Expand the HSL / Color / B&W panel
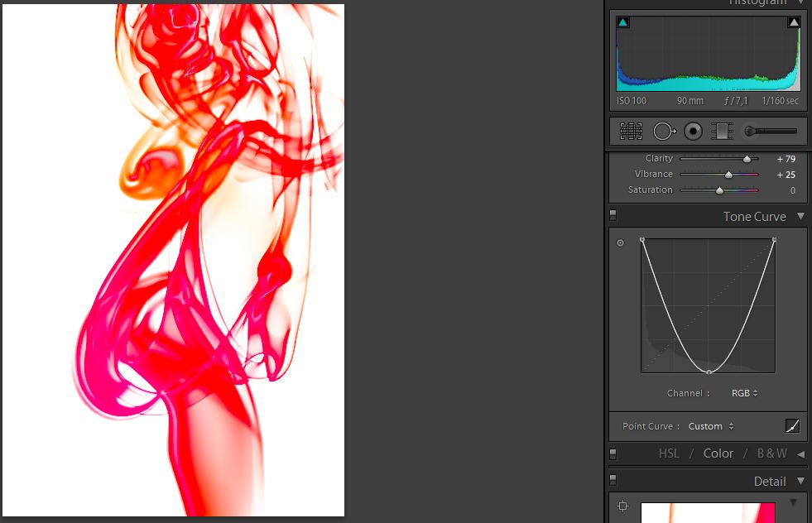The height and width of the screenshot is (523, 812). tap(801, 454)
